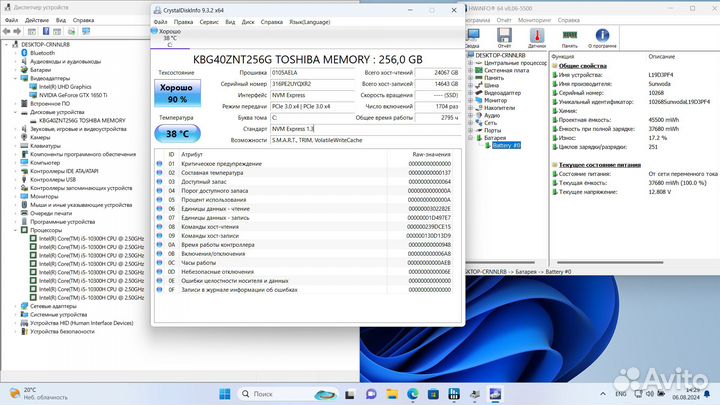Open HWiNFO Отчет floppy disk toolbar icon
Viewport: 720px width, 405px height.
tap(504, 35)
